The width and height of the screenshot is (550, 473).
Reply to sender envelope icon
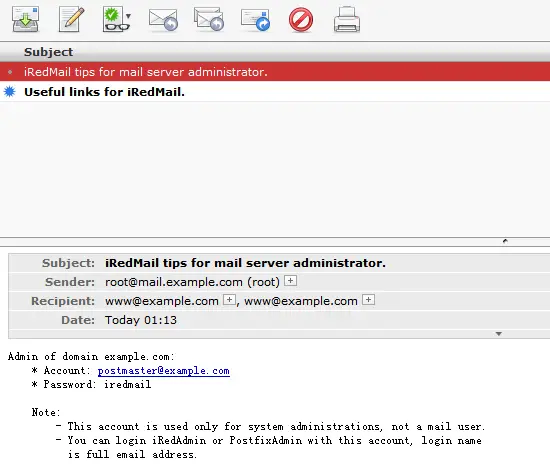pyautogui.click(x=163, y=20)
